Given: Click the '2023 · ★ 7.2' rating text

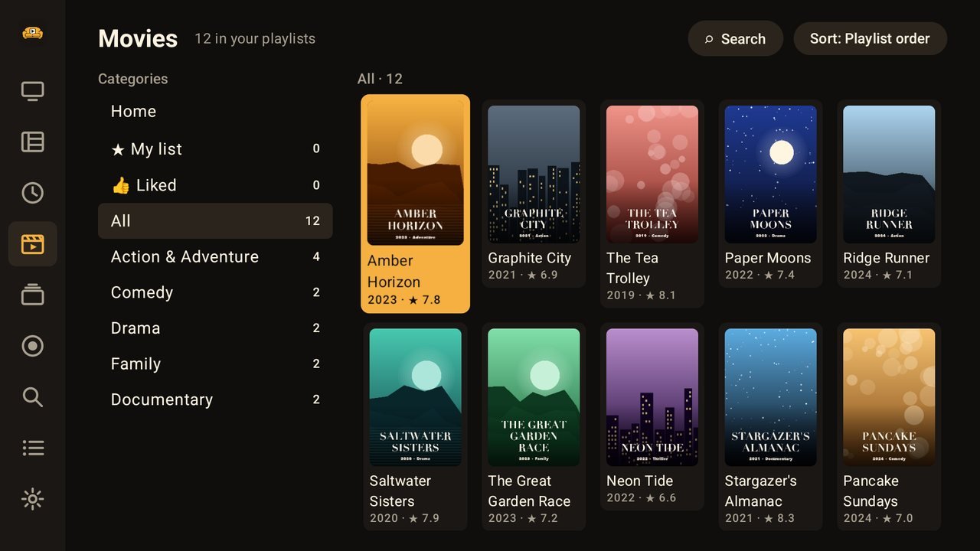Looking at the screenshot, I should tap(523, 518).
